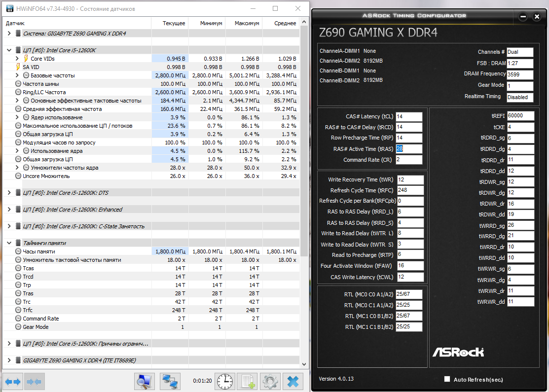Expand the GIGABYTE Z690 (ITE IT8689E) group
Viewport: 549px width, 392px height.
point(9,360)
